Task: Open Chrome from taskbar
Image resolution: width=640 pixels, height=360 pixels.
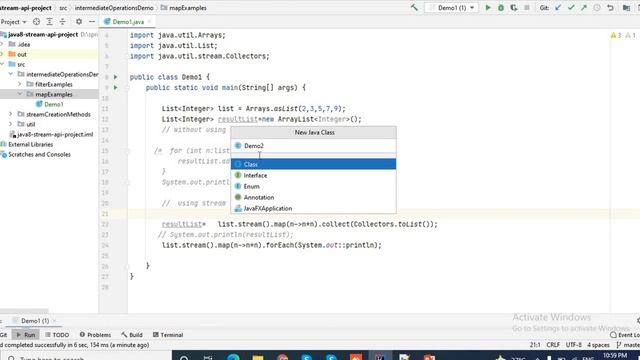Action: pos(282,357)
